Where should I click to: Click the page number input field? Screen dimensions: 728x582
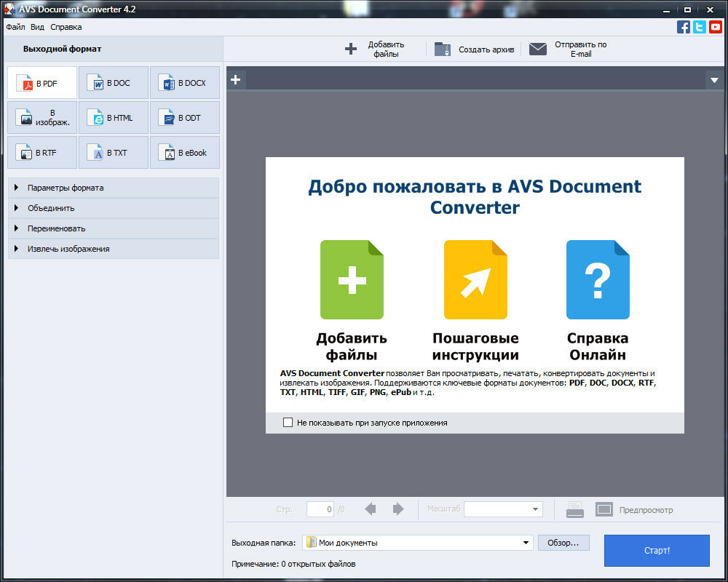coord(320,509)
